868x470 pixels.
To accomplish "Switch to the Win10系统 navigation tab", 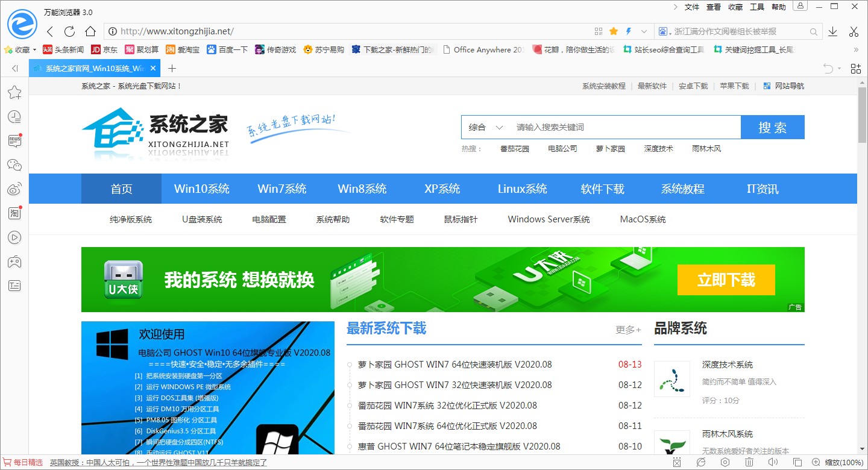I will point(201,189).
